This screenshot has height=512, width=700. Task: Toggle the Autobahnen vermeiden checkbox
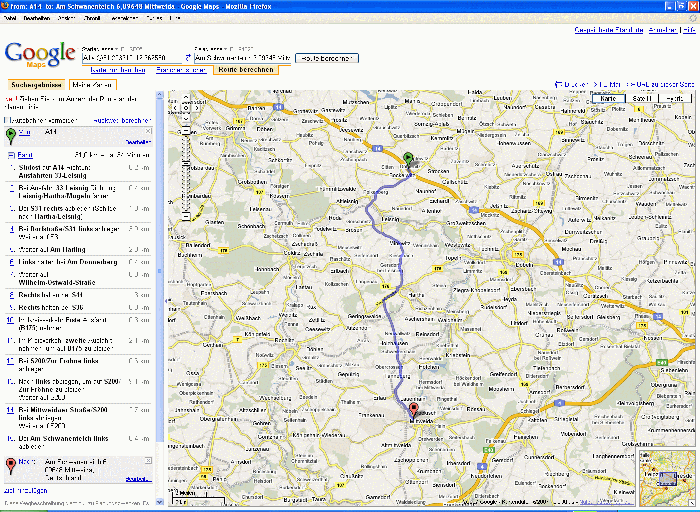click(x=7, y=121)
